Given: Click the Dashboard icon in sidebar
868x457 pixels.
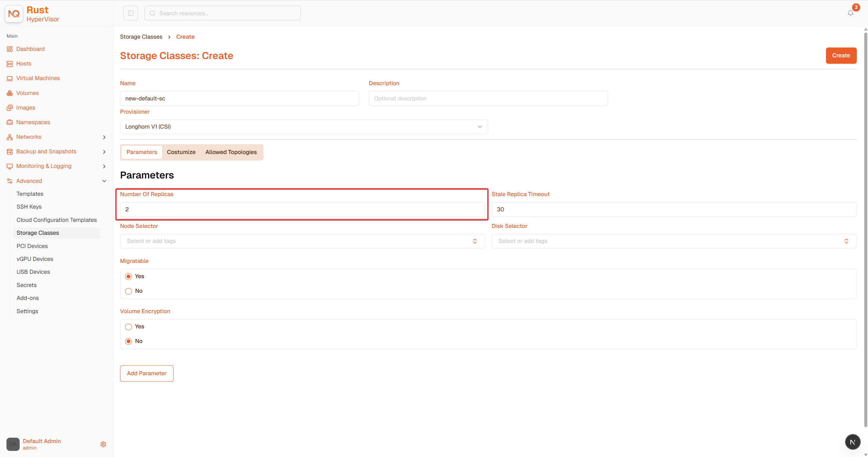Looking at the screenshot, I should (9, 49).
